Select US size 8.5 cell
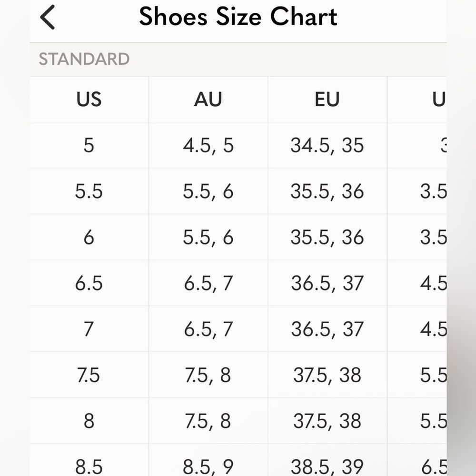The image size is (476, 476). pyautogui.click(x=89, y=460)
